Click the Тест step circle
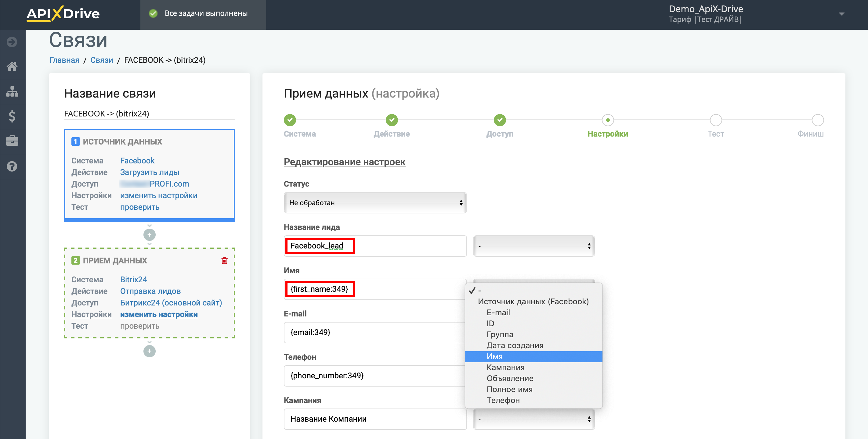868x439 pixels. click(x=716, y=120)
